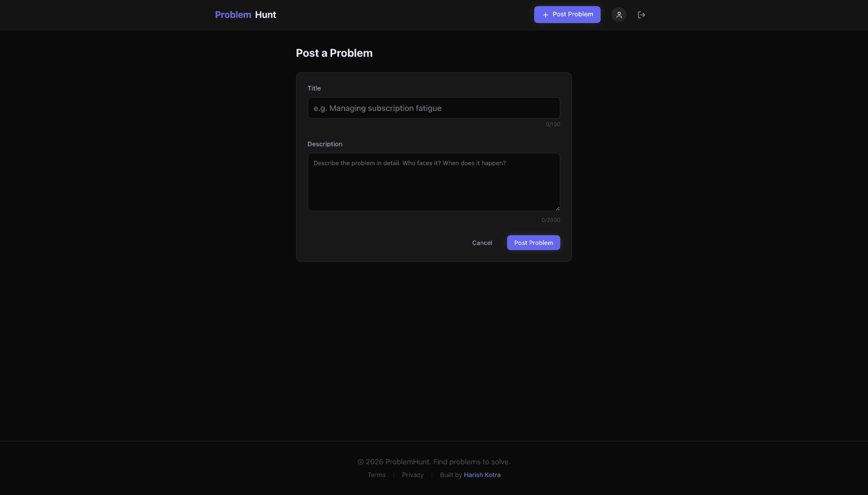Viewport: 868px width, 495px height.
Task: Visit the Harish Kotra profile link
Action: click(482, 475)
